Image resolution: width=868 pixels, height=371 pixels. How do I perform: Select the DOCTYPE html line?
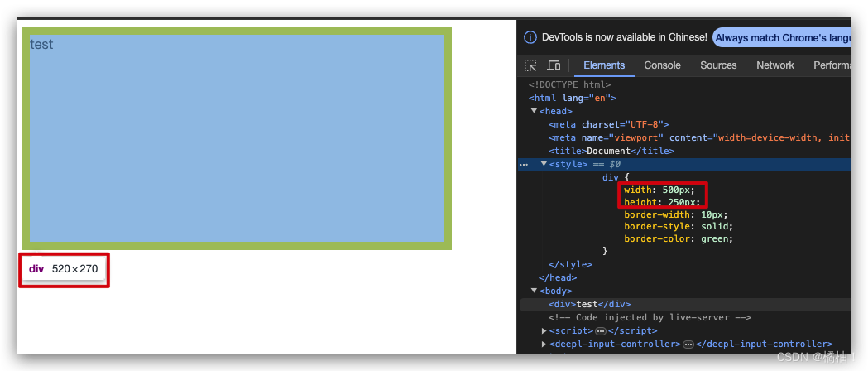coord(569,84)
